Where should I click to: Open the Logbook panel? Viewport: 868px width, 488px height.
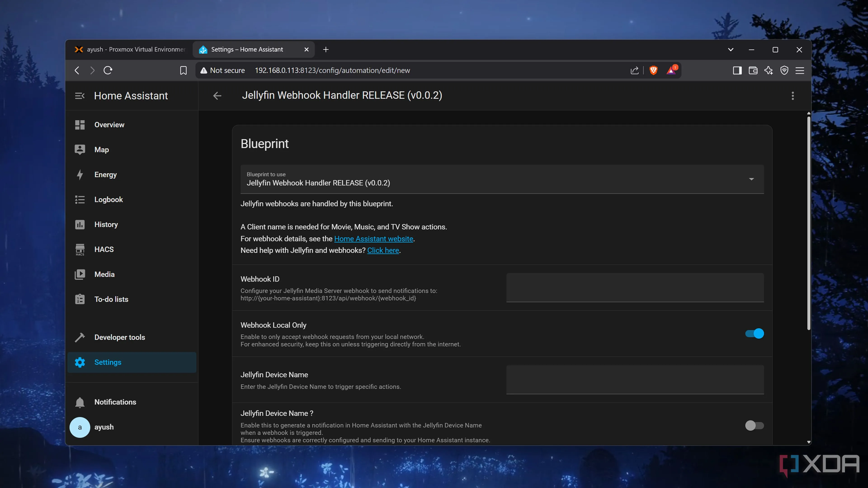point(132,199)
